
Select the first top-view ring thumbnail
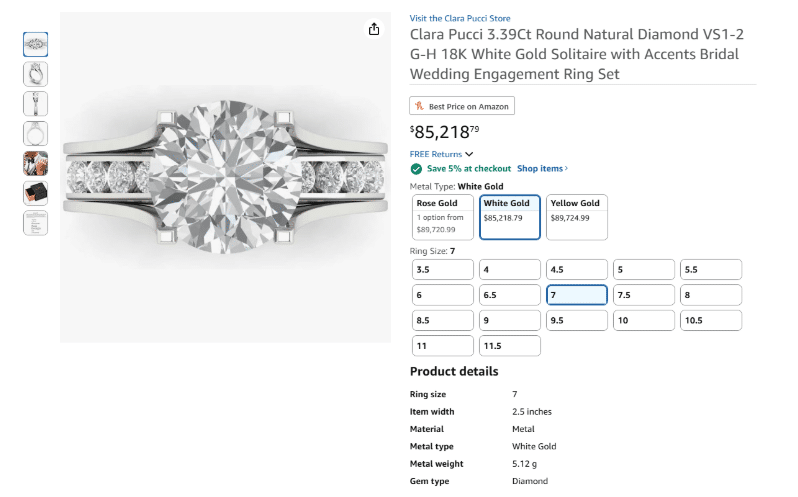[36, 44]
